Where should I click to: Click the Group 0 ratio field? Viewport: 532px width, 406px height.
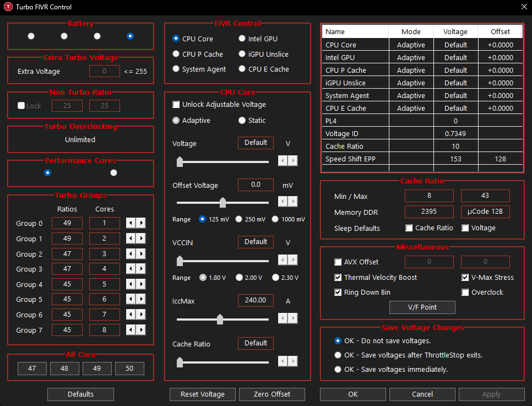coord(67,223)
